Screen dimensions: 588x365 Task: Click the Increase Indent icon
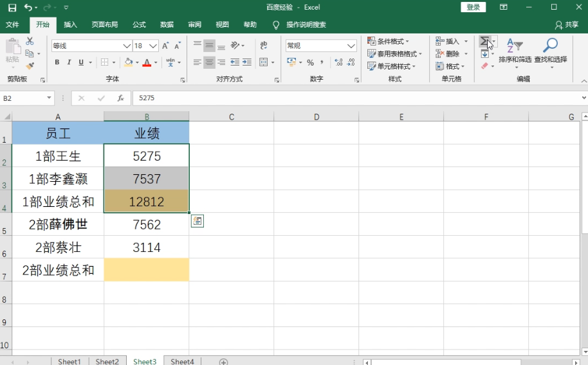click(247, 62)
